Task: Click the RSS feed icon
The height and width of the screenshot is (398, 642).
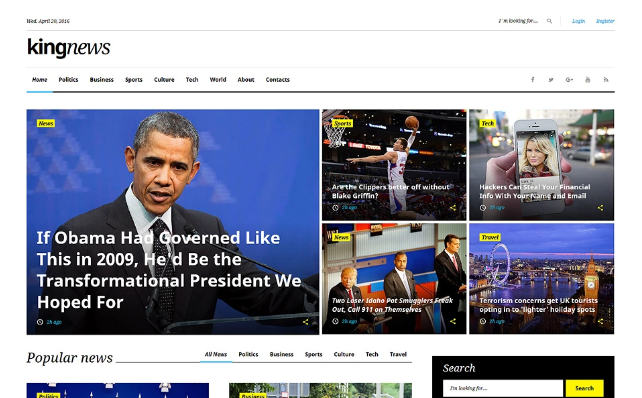Action: (x=606, y=79)
